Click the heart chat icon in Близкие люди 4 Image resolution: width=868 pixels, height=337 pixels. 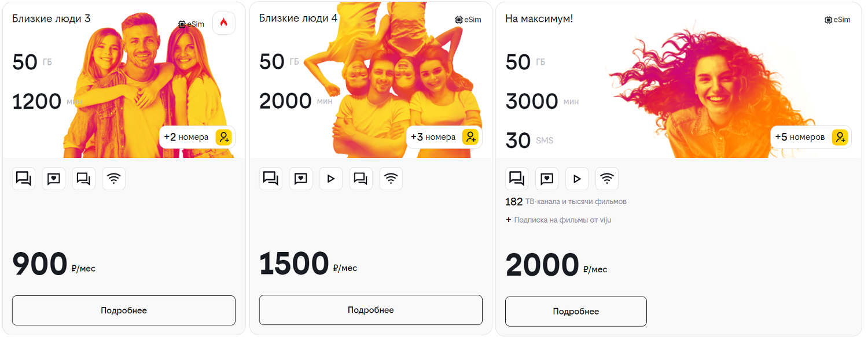(301, 179)
